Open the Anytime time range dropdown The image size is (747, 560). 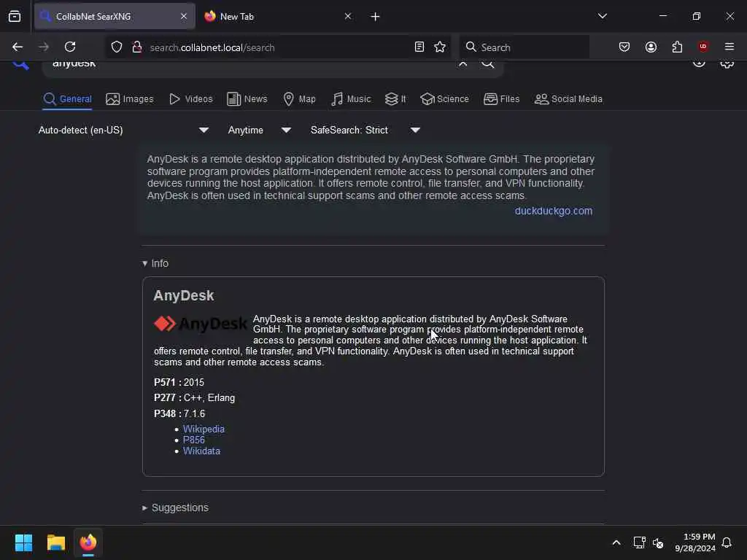259,130
